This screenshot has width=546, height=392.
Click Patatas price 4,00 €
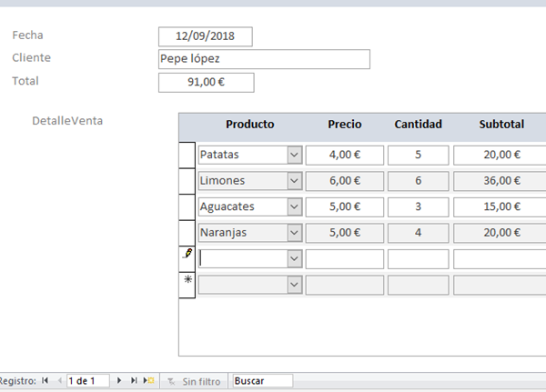(345, 155)
